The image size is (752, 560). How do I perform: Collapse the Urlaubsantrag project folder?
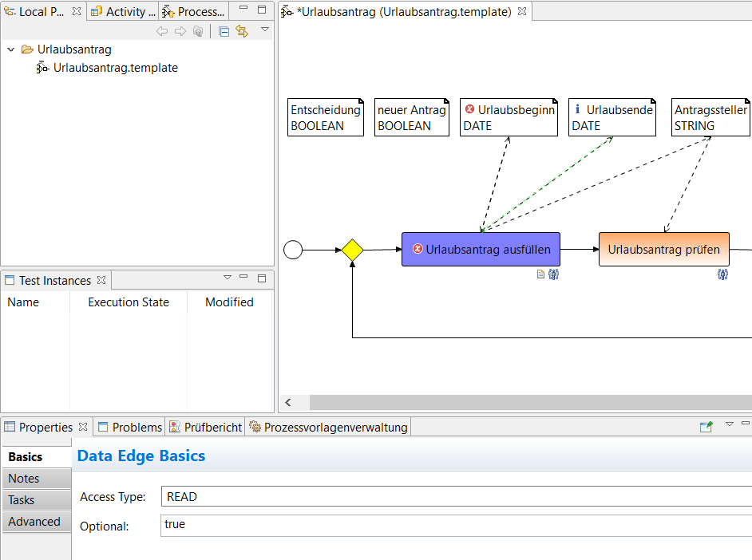(x=11, y=49)
